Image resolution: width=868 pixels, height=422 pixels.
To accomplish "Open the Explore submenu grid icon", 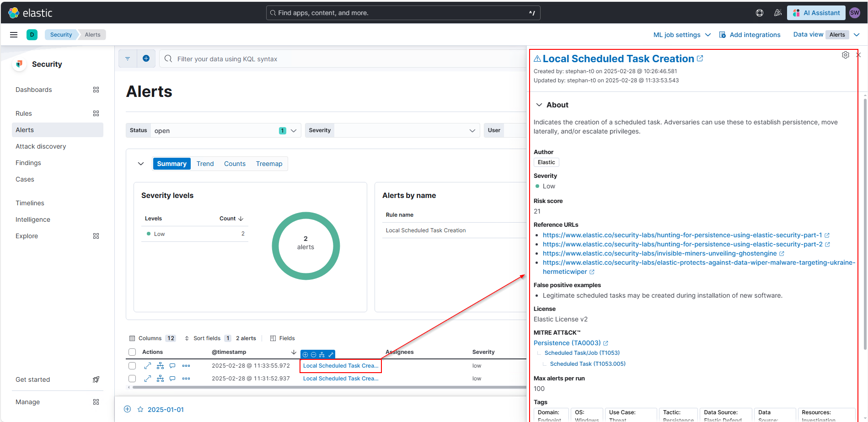I will click(x=96, y=236).
